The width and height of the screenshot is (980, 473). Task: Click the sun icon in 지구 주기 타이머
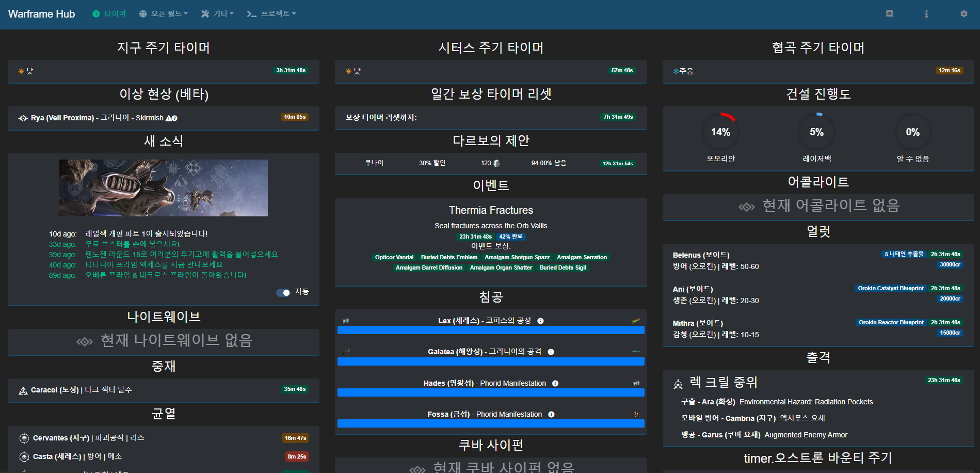tap(21, 71)
